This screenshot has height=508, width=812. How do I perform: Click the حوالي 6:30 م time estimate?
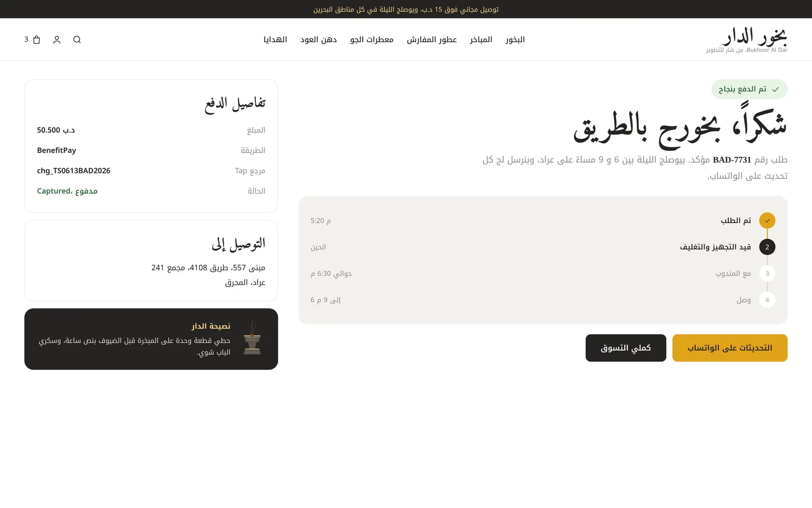coord(331,273)
